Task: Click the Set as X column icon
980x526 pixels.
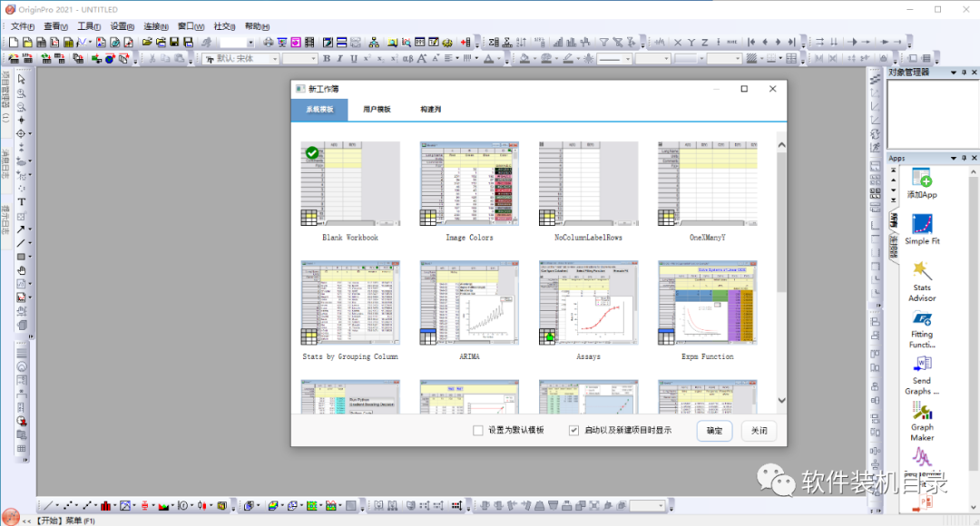Action: click(x=678, y=43)
